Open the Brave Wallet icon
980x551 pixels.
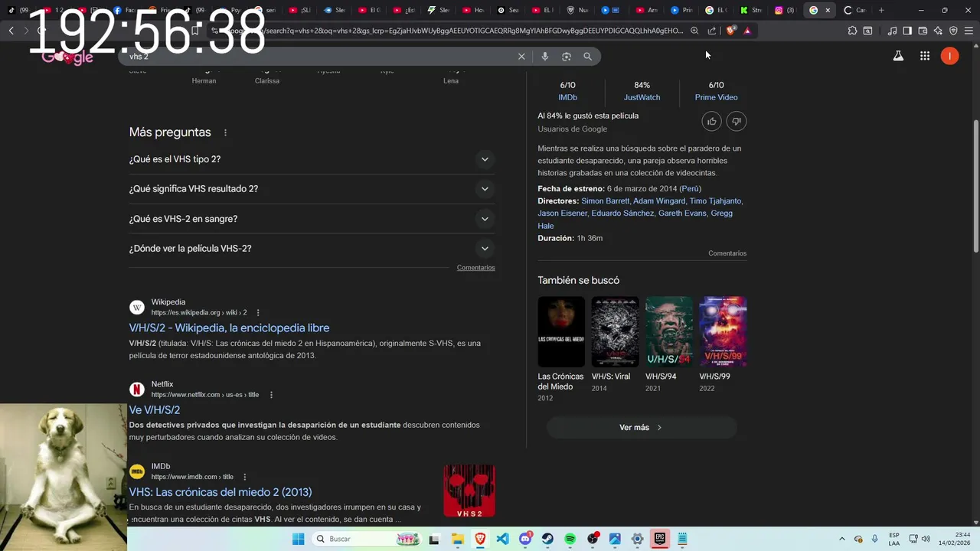click(923, 31)
